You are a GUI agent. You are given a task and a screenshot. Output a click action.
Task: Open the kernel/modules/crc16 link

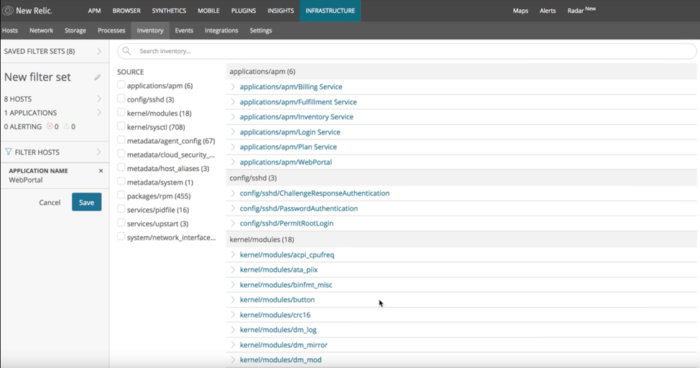pos(275,315)
